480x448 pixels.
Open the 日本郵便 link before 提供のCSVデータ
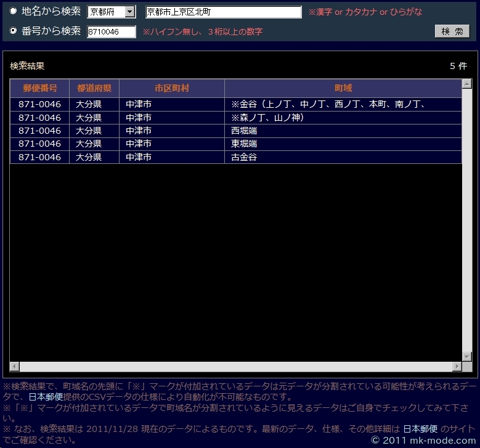(46, 397)
